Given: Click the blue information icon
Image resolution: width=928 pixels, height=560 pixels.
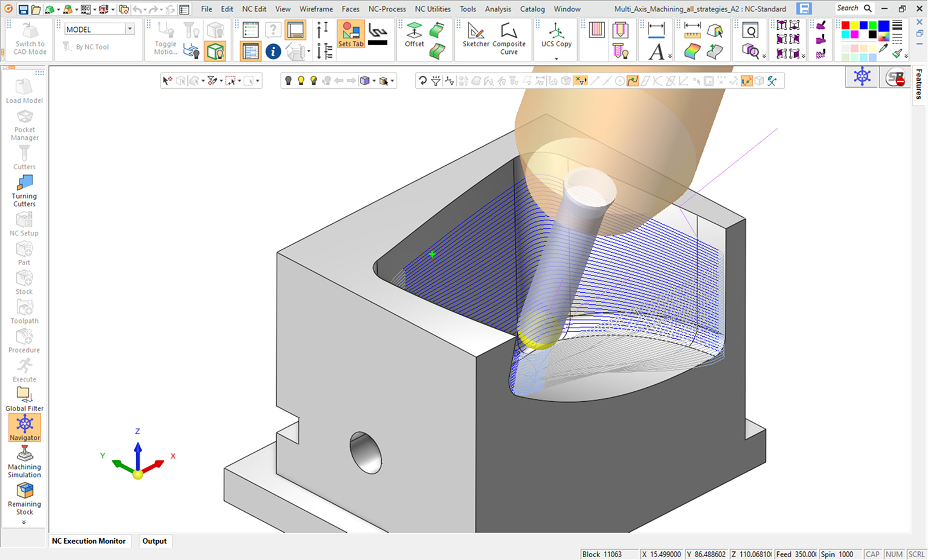Looking at the screenshot, I should tap(273, 52).
